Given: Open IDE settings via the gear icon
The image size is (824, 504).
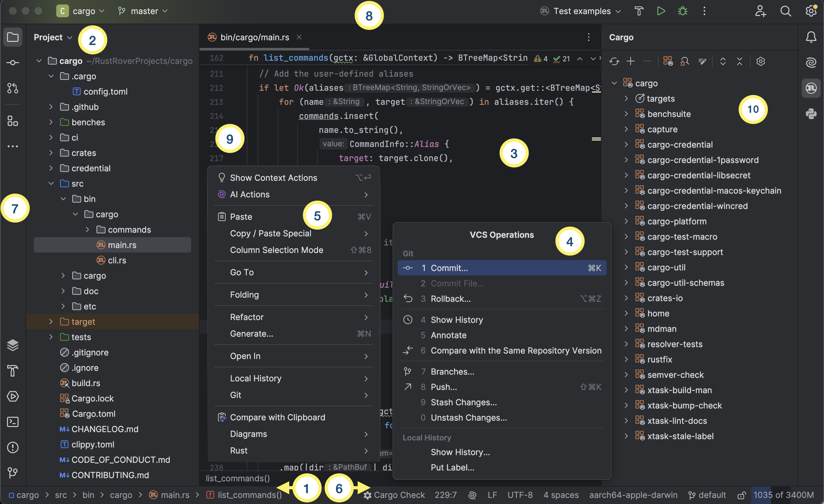Looking at the screenshot, I should (x=811, y=11).
